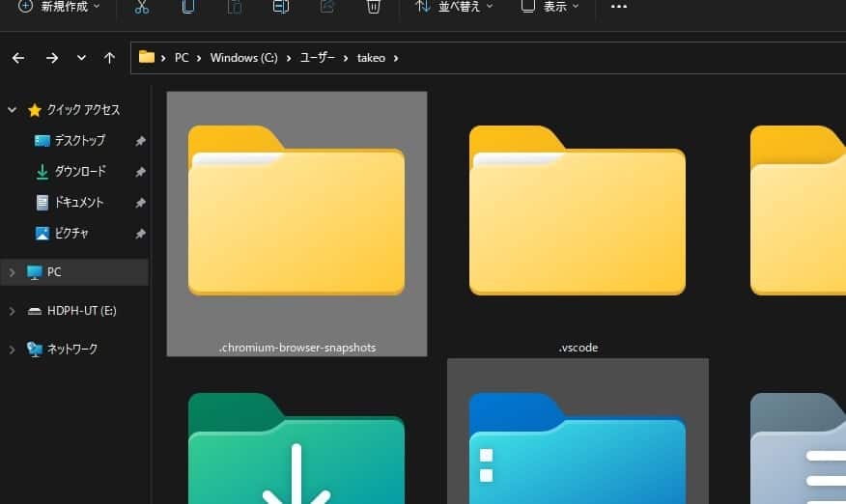
Task: Click the Delete trash can icon
Action: click(x=374, y=7)
